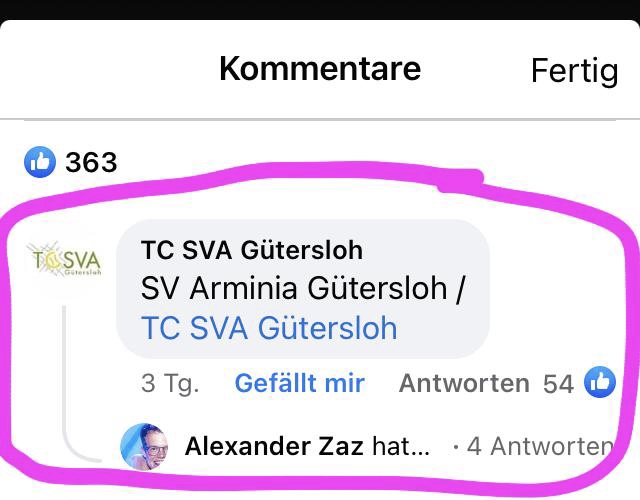This screenshot has height=500, width=640.
Task: Tap the dark area above the sheet to dismiss
Action: point(320,9)
